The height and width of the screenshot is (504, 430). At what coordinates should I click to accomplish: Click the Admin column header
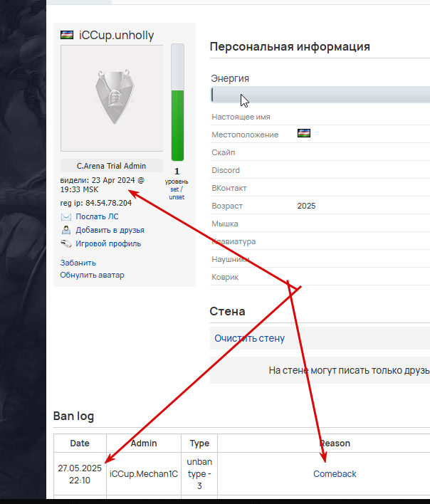[x=144, y=443]
